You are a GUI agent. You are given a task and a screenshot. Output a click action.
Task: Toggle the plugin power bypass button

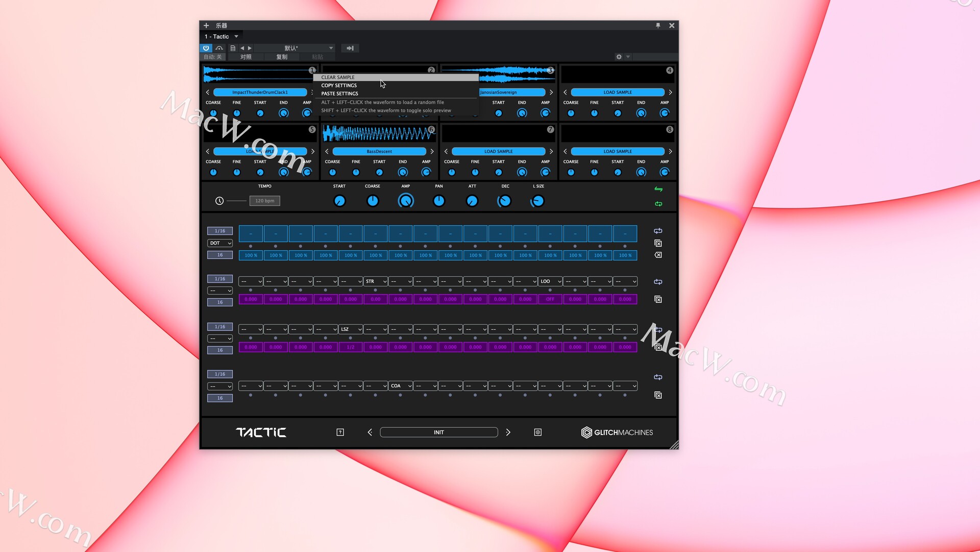[x=206, y=48]
